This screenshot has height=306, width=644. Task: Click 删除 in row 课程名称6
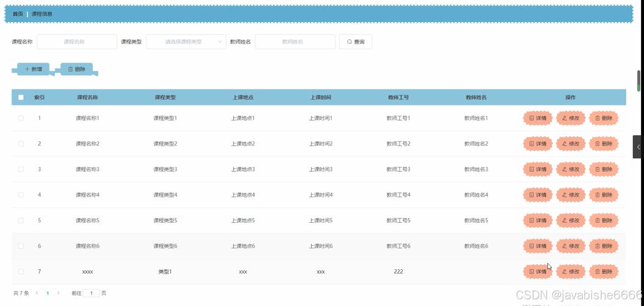(x=604, y=246)
